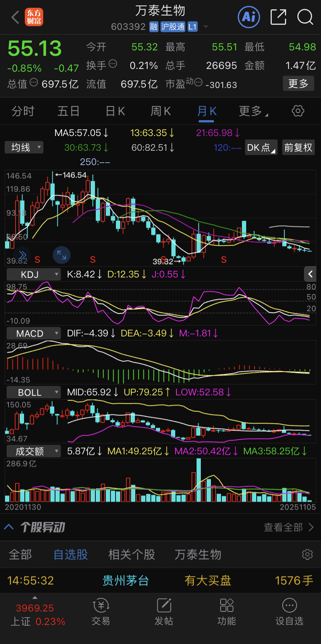Tap the 万泰生物 title text
Image resolution: width=321 pixels, height=644 pixels.
pos(160,11)
